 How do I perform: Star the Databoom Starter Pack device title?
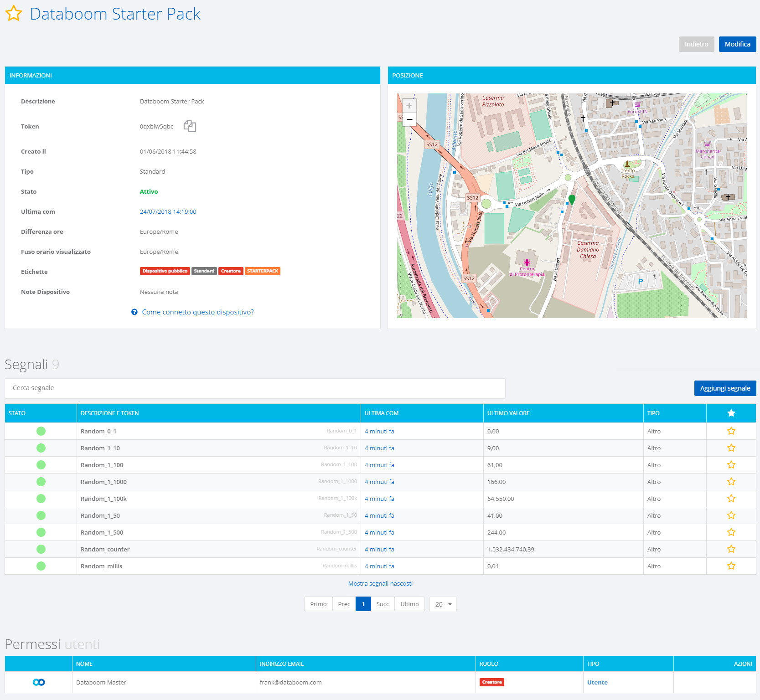coord(14,14)
